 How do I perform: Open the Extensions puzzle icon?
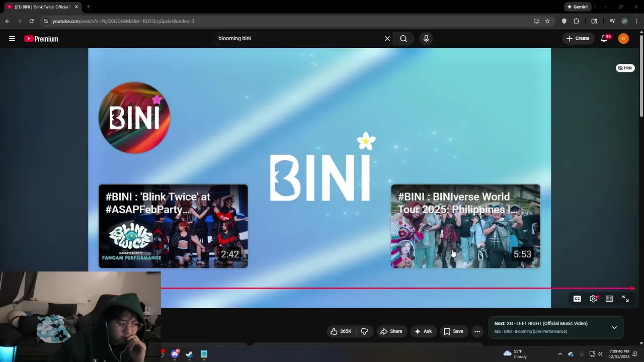577,21
